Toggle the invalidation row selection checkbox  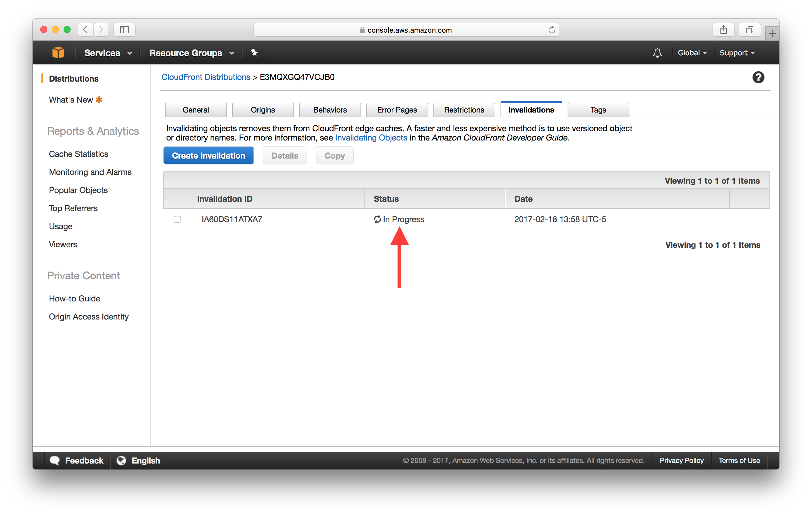tap(178, 219)
